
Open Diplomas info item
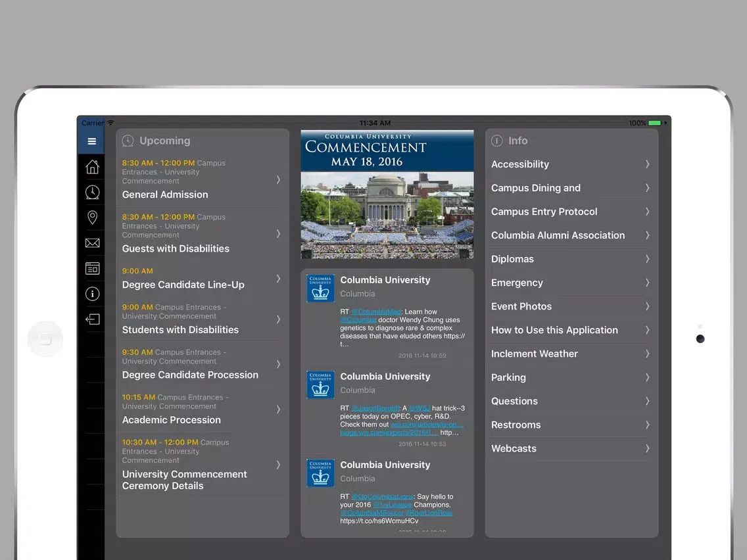[571, 259]
